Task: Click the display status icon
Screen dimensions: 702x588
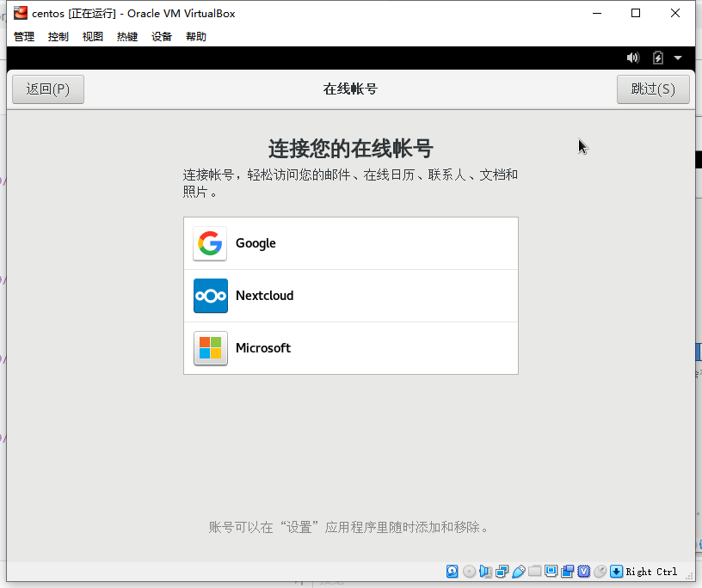Action: (551, 572)
